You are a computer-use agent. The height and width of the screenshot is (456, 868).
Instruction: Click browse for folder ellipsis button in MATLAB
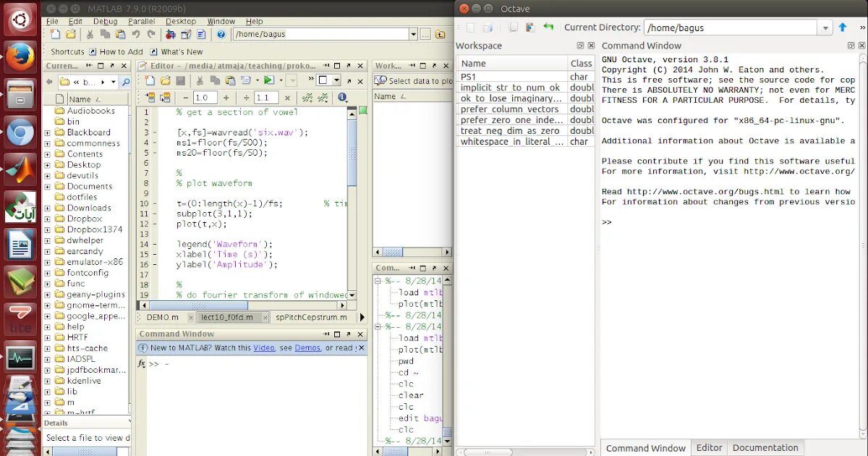click(425, 34)
